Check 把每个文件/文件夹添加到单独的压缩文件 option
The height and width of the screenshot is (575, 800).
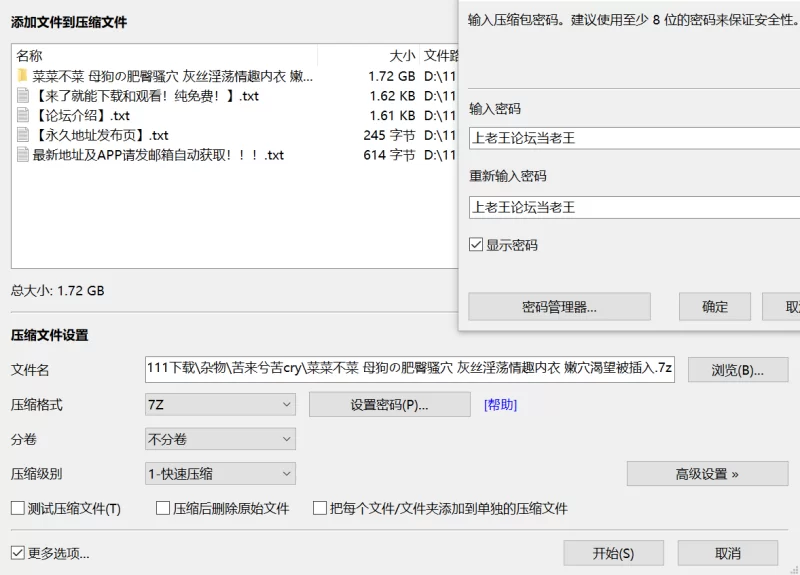pyautogui.click(x=320, y=508)
